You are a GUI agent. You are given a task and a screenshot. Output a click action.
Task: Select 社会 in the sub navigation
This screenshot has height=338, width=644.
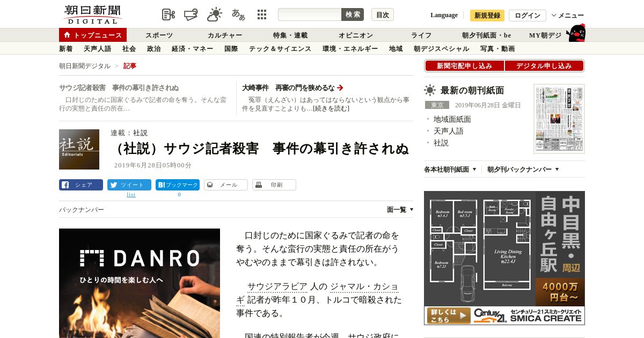coord(129,49)
